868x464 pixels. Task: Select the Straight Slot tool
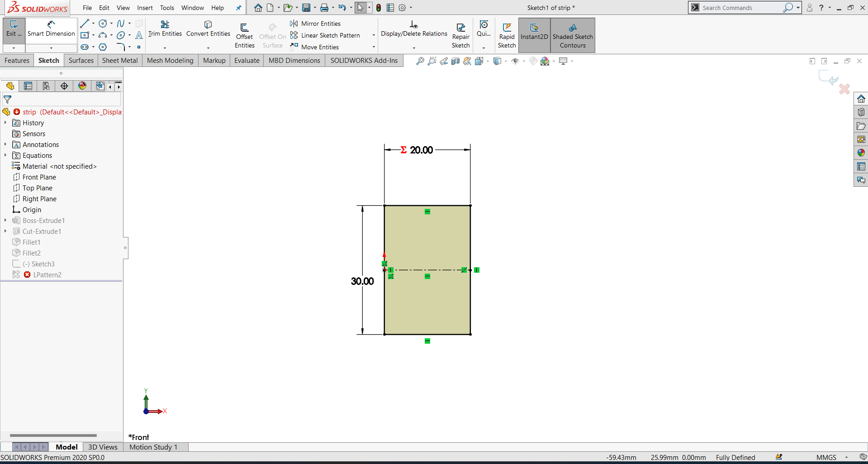(85, 47)
